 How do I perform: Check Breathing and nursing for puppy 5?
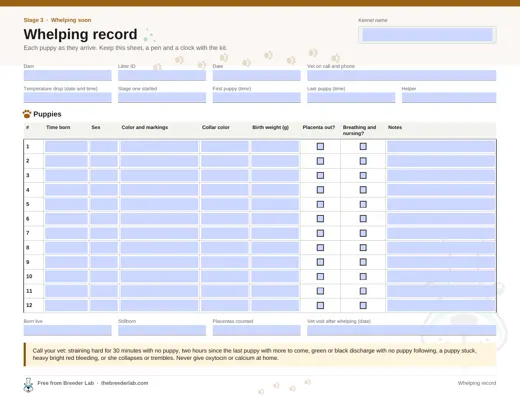[x=363, y=204]
